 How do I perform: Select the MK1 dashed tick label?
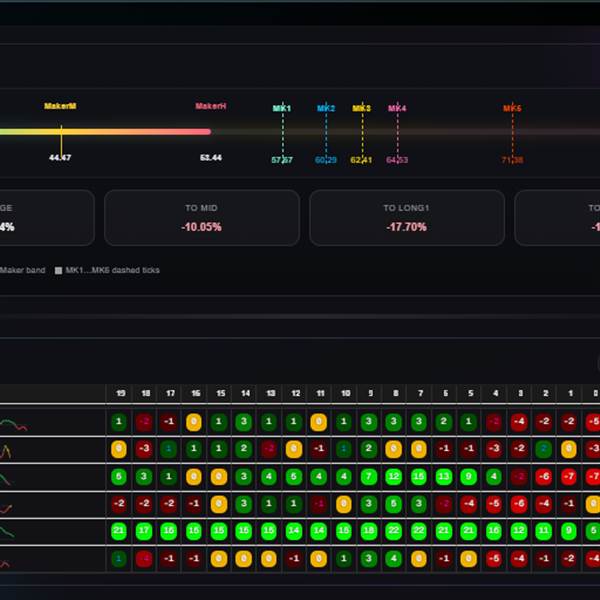click(x=282, y=108)
